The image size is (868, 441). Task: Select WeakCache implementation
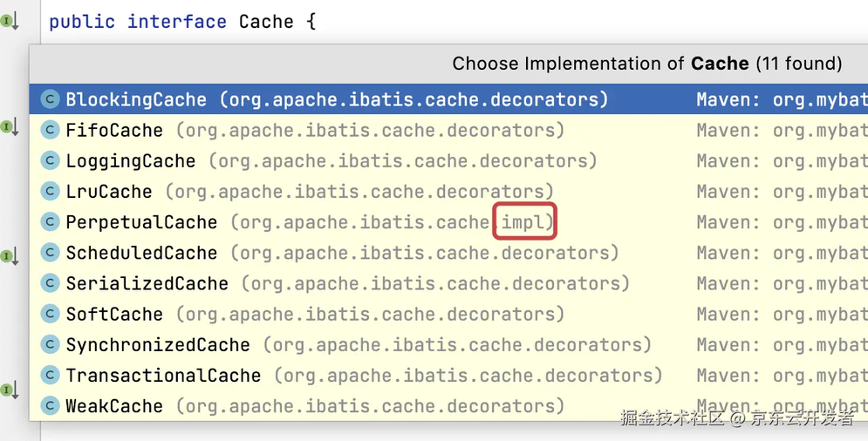[448, 405]
